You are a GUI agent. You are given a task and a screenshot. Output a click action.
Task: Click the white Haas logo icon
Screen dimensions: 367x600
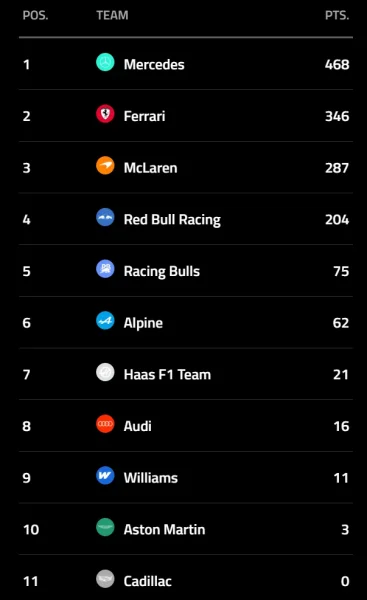[105, 372]
